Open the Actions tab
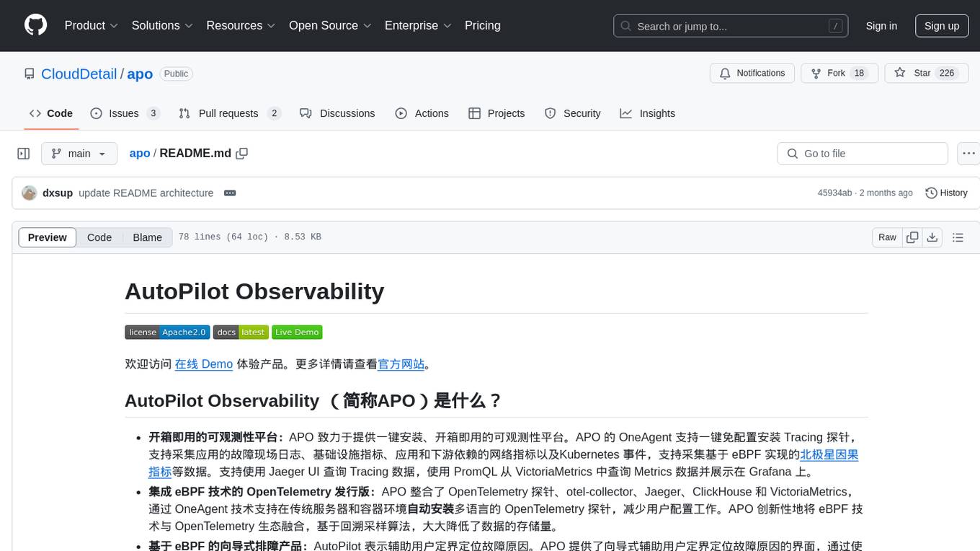Viewport: 980px width, 551px height. click(x=422, y=113)
